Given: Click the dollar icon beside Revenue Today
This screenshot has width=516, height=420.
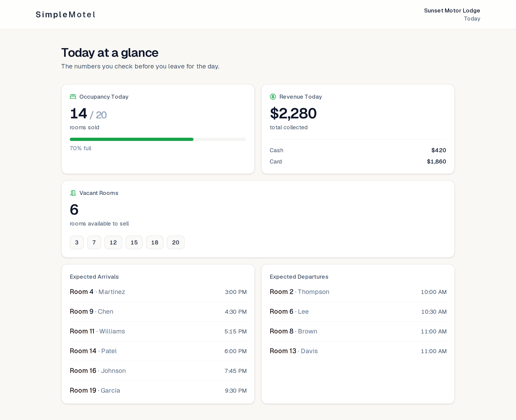Looking at the screenshot, I should pos(273,97).
